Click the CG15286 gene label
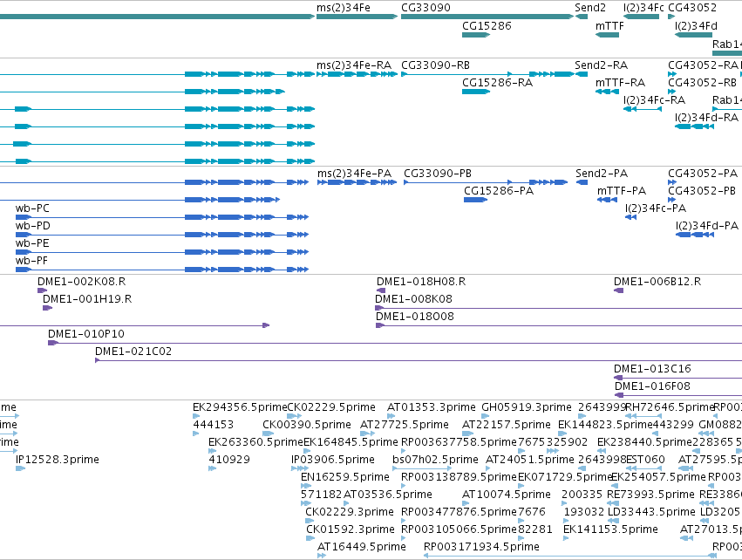Screen dimensions: 742x560 (x=487, y=25)
